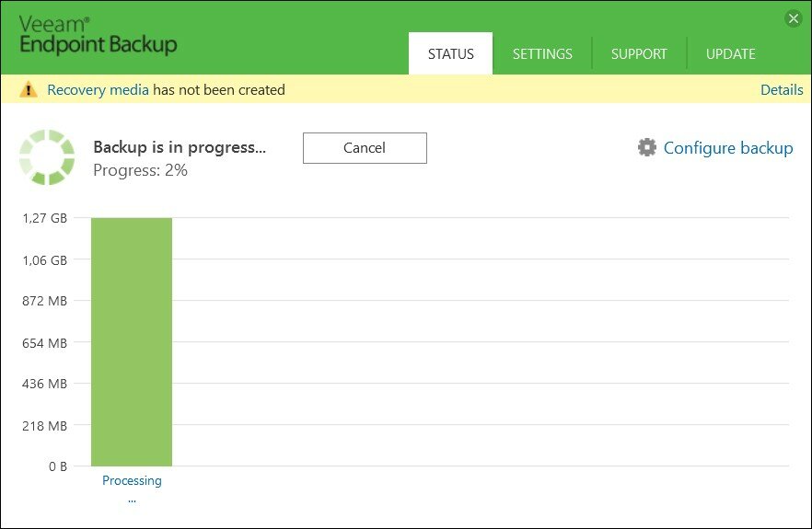
Task: Click the yellow warning triangle icon
Action: (28, 89)
